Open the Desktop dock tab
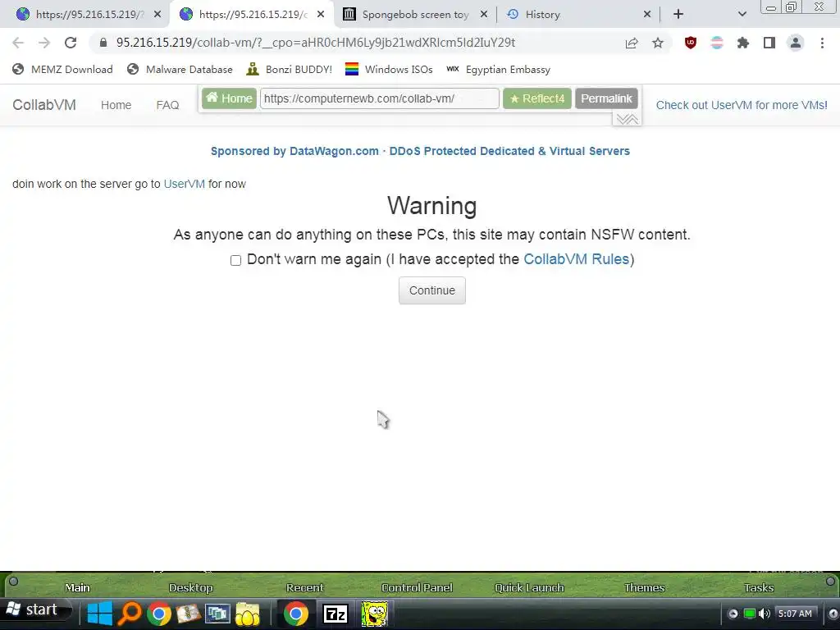Viewport: 840px width, 630px height. 190,587
